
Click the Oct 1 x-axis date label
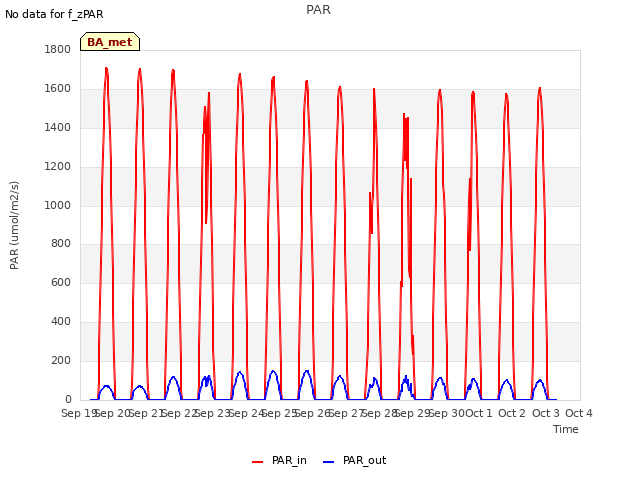(479, 413)
